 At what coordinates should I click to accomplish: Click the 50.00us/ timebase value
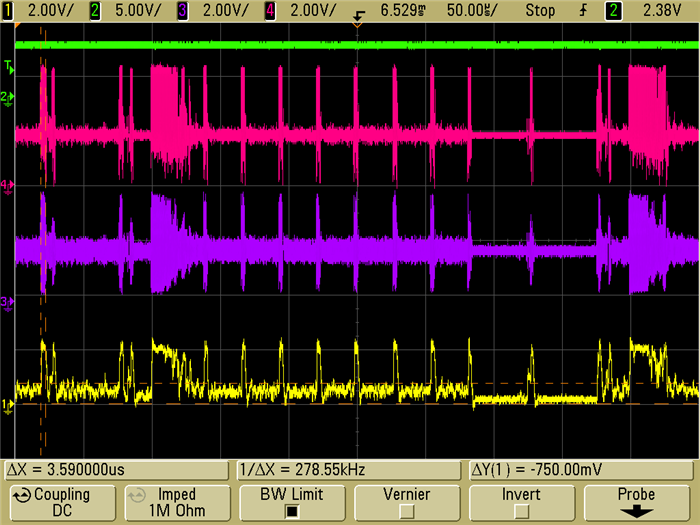472,10
